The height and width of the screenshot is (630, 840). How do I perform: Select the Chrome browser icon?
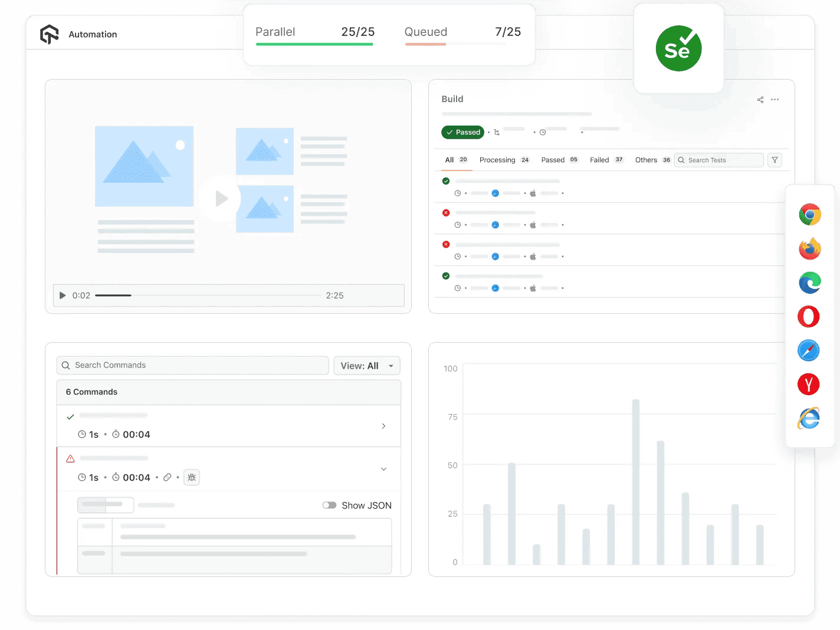(809, 215)
